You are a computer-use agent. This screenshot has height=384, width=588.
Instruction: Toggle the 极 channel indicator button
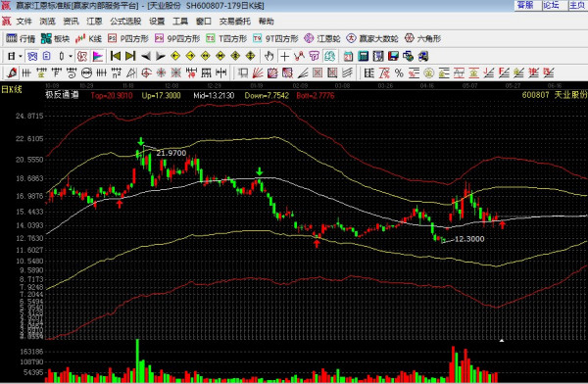pos(82,56)
